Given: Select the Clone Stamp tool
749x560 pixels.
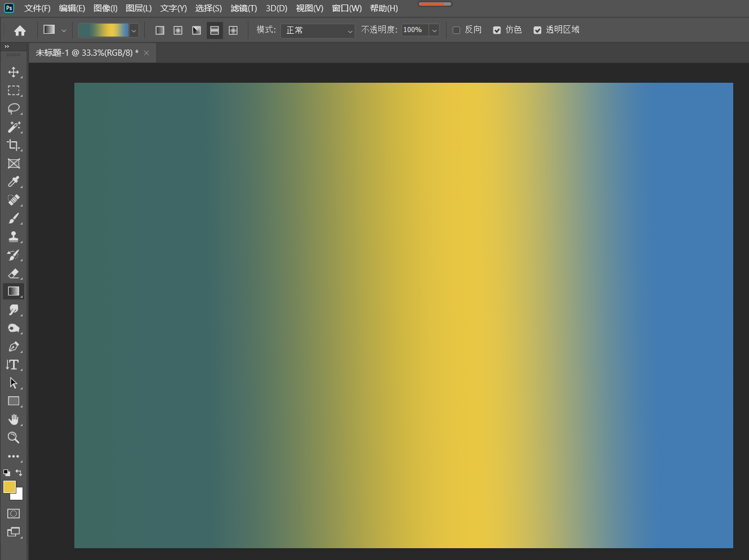Looking at the screenshot, I should click(14, 236).
